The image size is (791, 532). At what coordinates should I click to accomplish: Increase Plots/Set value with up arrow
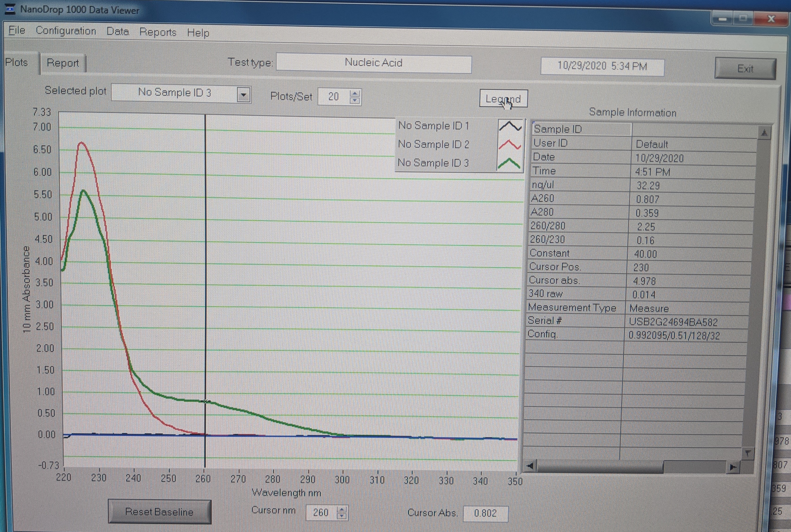pyautogui.click(x=354, y=94)
